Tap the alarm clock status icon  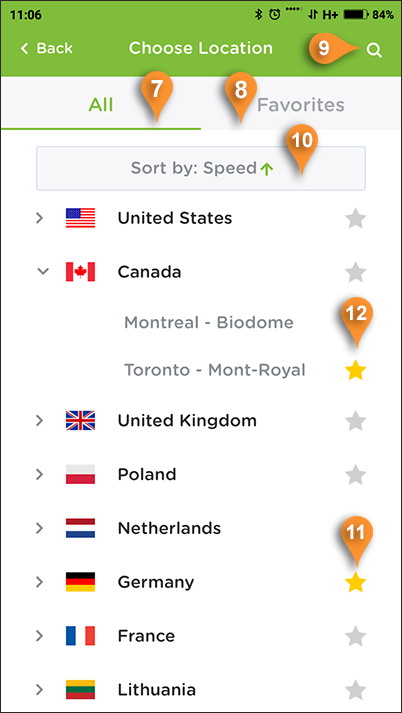275,15
